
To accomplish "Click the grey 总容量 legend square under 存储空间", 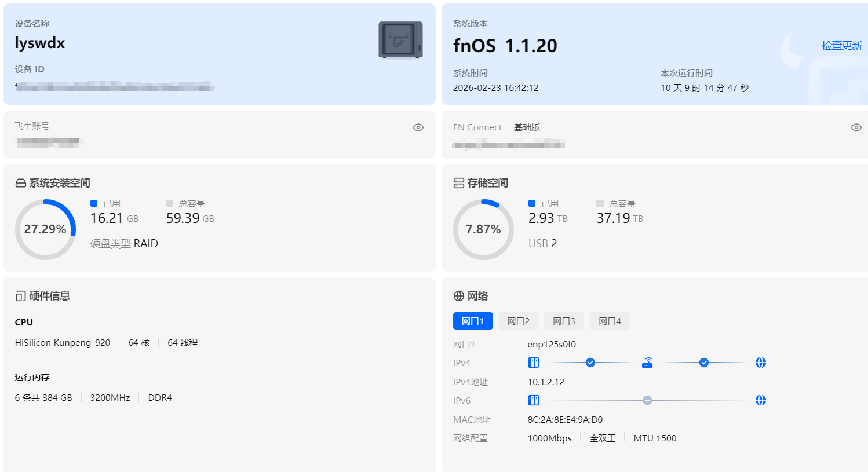I will (600, 203).
